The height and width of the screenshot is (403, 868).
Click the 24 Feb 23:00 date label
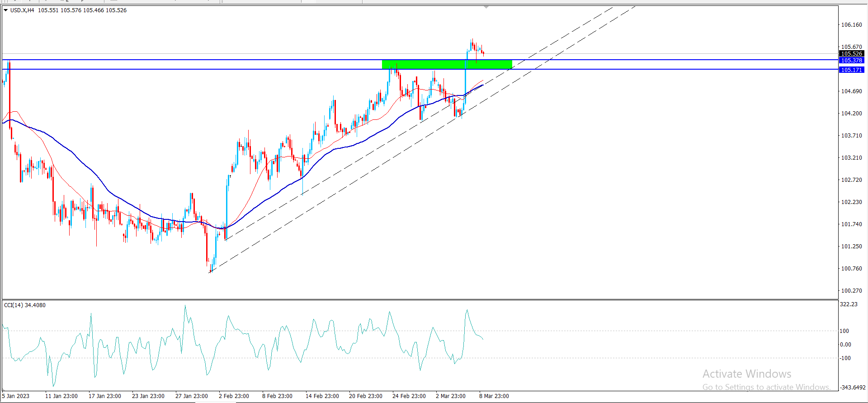click(x=409, y=396)
